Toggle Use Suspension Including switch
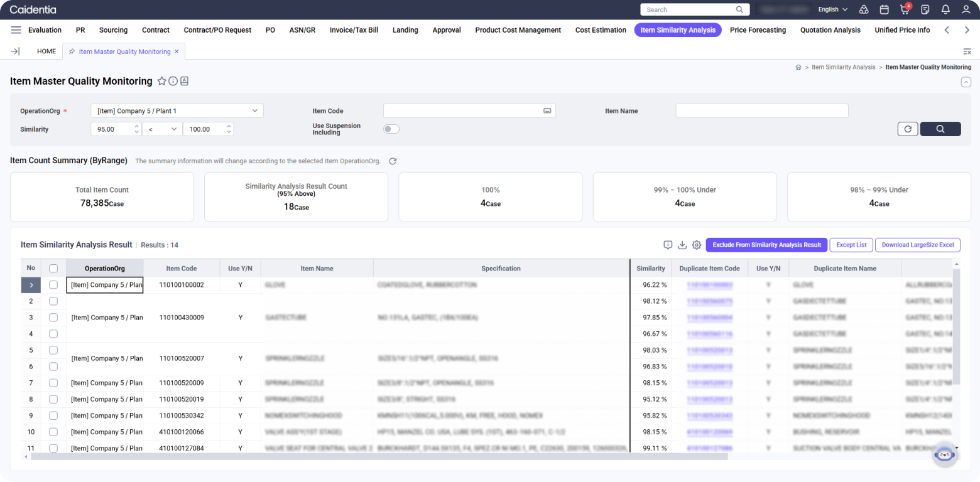 [391, 129]
